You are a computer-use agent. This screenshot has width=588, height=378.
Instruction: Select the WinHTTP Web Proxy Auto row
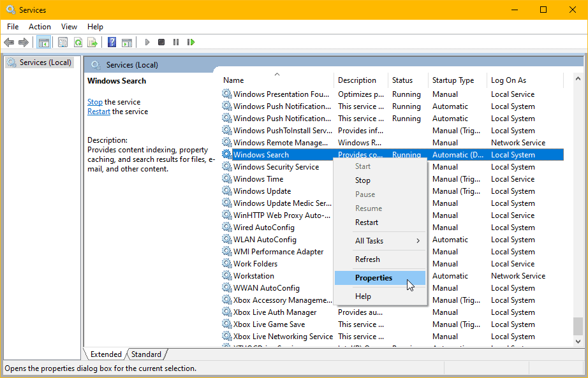point(392,215)
